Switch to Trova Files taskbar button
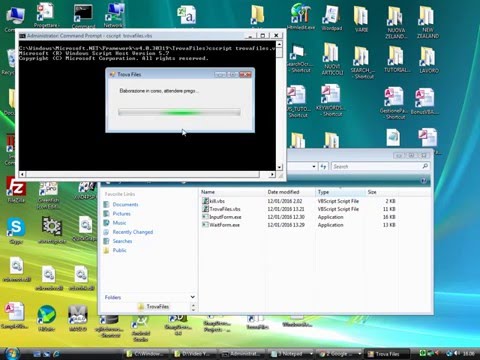Screen dimensions: 480x360 [387, 354]
